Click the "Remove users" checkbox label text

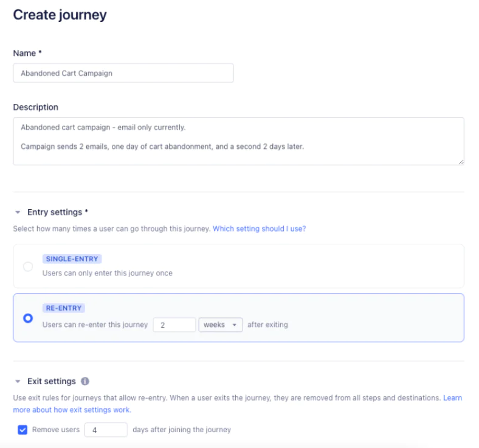(56, 430)
